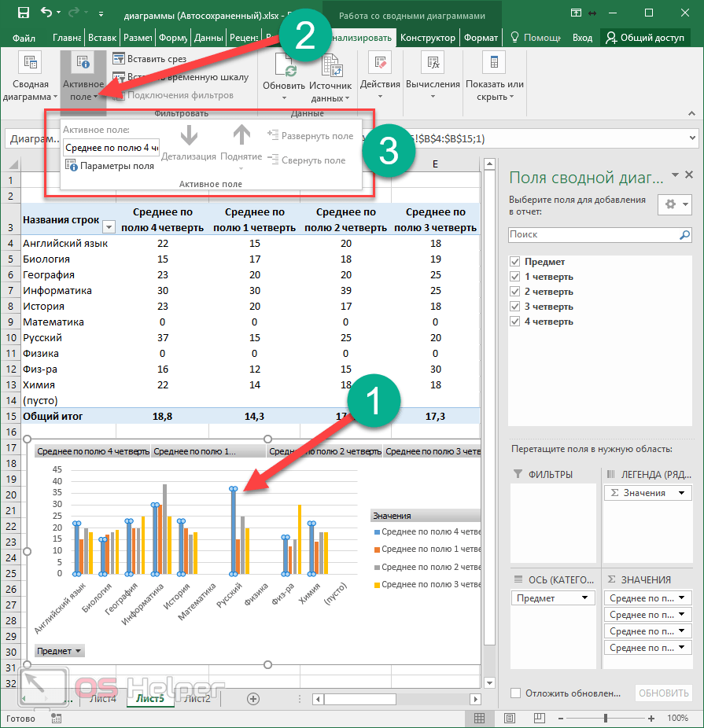Open Источник данных icon
The width and height of the screenshot is (704, 728).
coord(330,67)
